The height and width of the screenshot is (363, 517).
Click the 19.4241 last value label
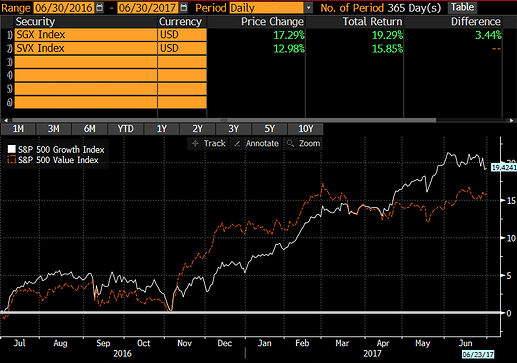(504, 167)
